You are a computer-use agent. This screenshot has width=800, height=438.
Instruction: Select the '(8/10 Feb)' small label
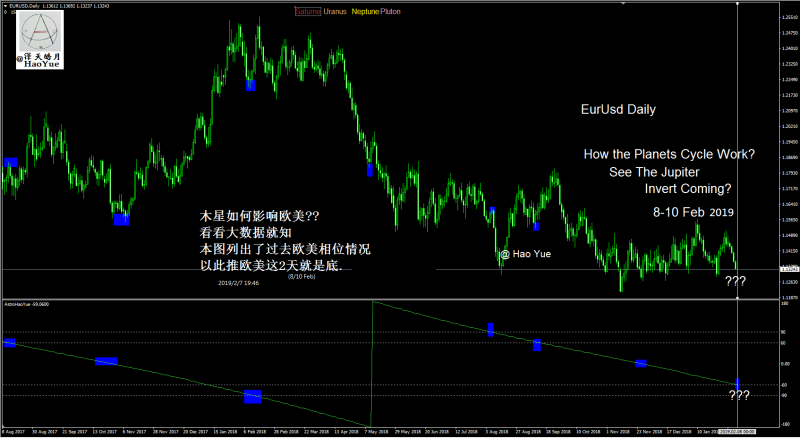tap(302, 277)
